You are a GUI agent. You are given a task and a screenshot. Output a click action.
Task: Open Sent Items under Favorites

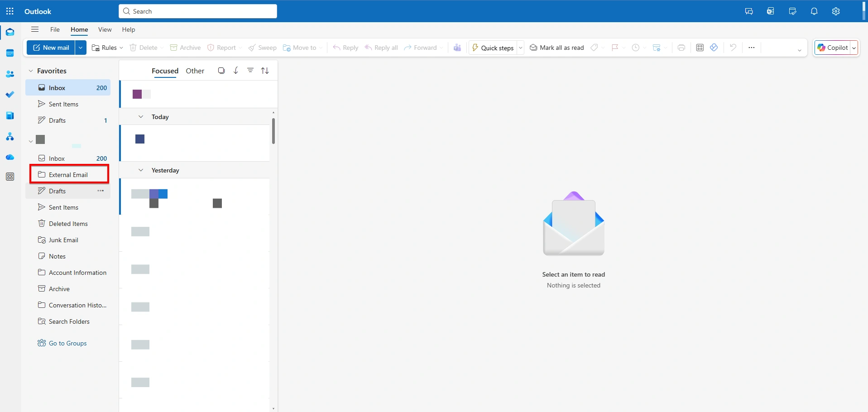(68, 104)
